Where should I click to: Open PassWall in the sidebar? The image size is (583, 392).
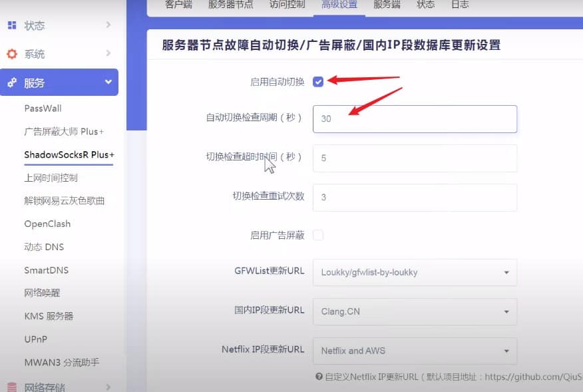(43, 108)
